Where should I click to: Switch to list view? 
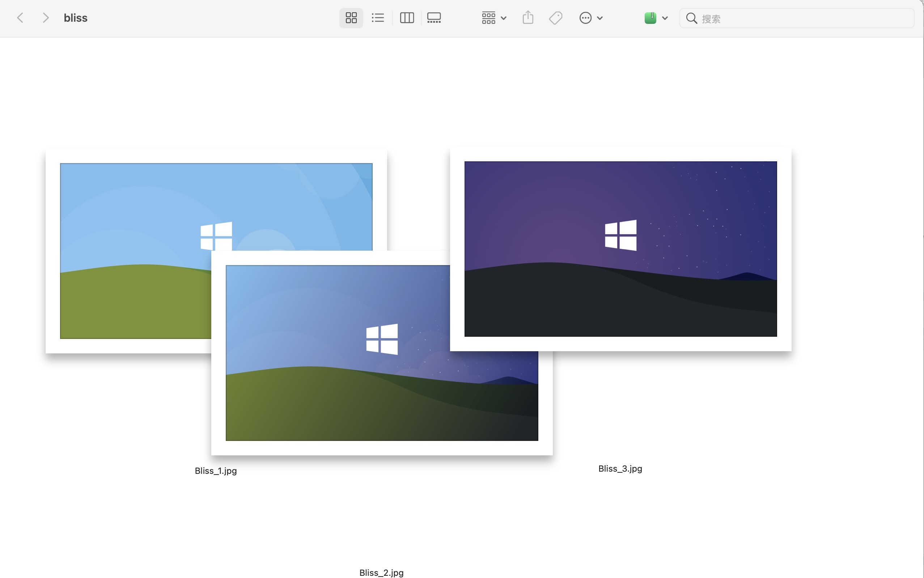pyautogui.click(x=378, y=18)
